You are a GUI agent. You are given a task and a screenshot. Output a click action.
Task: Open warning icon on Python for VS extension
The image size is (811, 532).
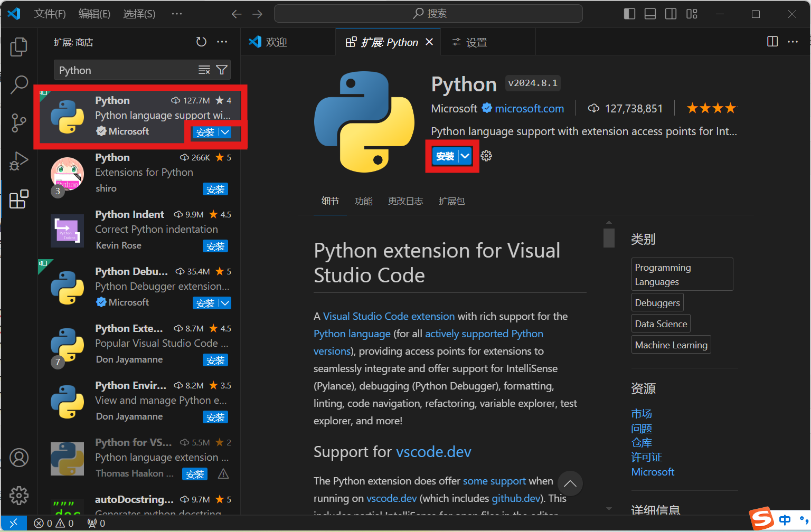click(x=223, y=474)
